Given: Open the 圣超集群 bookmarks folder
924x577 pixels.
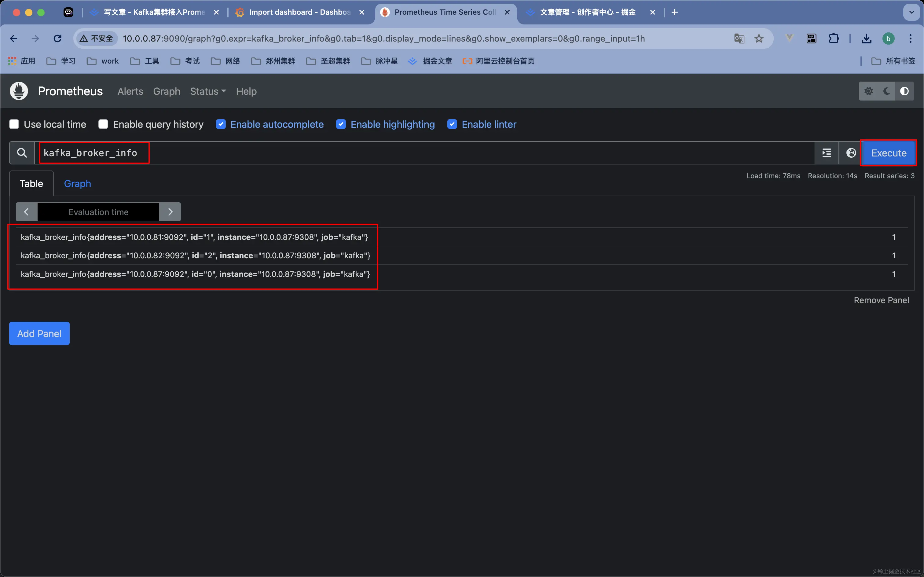Looking at the screenshot, I should click(328, 61).
